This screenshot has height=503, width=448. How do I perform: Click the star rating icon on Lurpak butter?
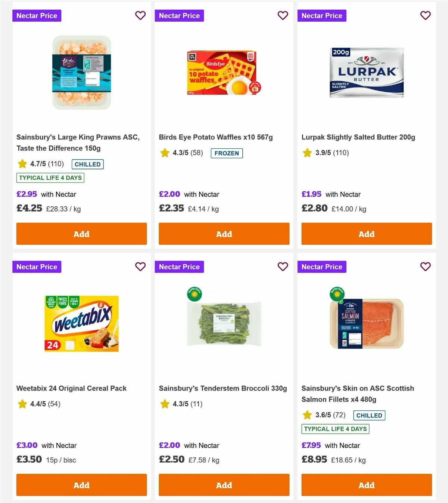tap(307, 152)
